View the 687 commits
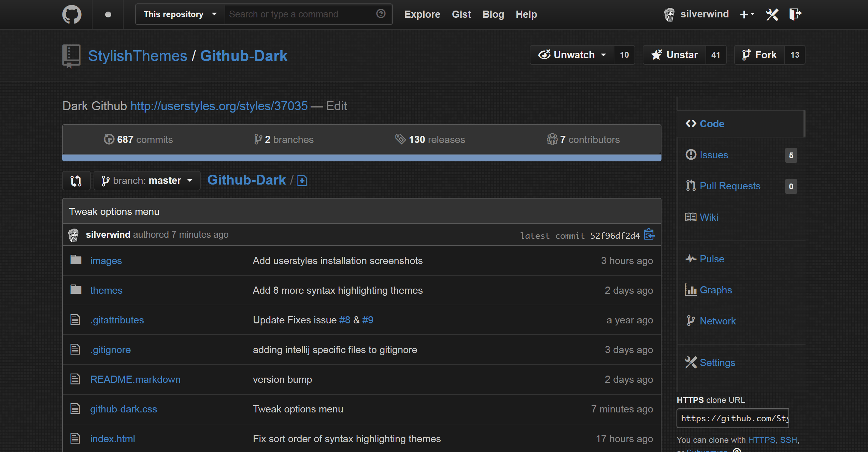 tap(138, 140)
